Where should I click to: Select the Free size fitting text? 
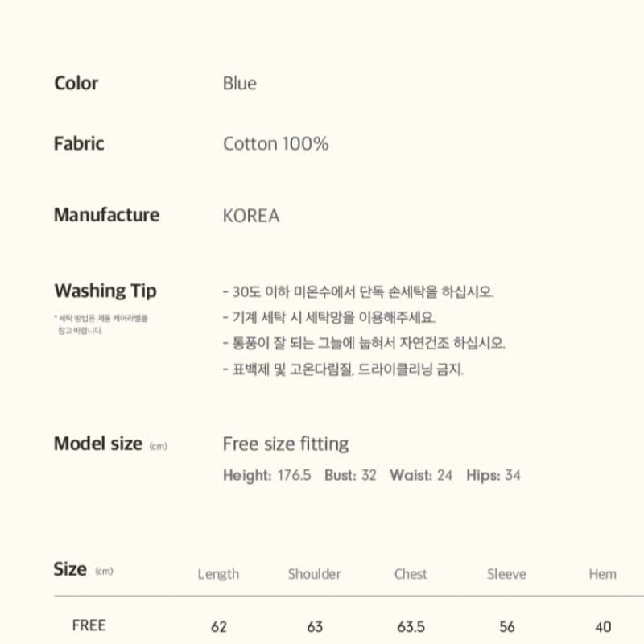click(x=286, y=444)
